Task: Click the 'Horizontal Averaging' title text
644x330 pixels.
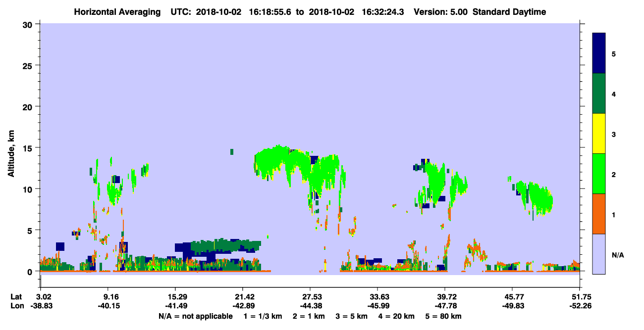Action: pos(117,12)
